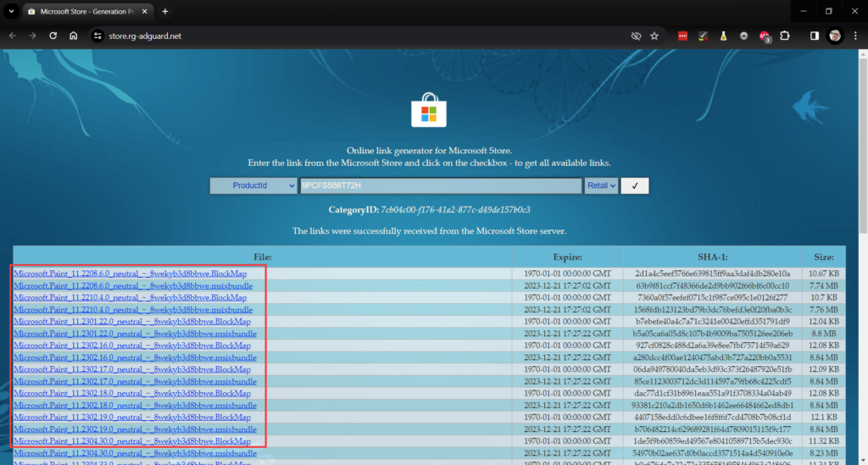Open the Extensions puzzle piece menu

(x=784, y=36)
